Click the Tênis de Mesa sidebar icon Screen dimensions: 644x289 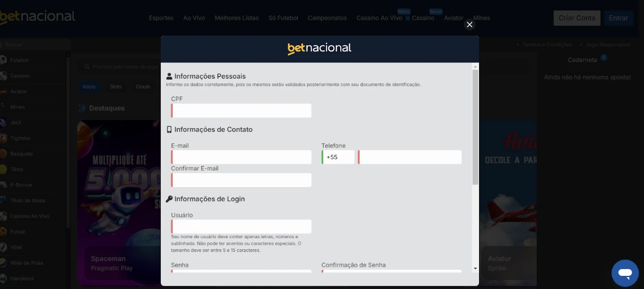3,200
